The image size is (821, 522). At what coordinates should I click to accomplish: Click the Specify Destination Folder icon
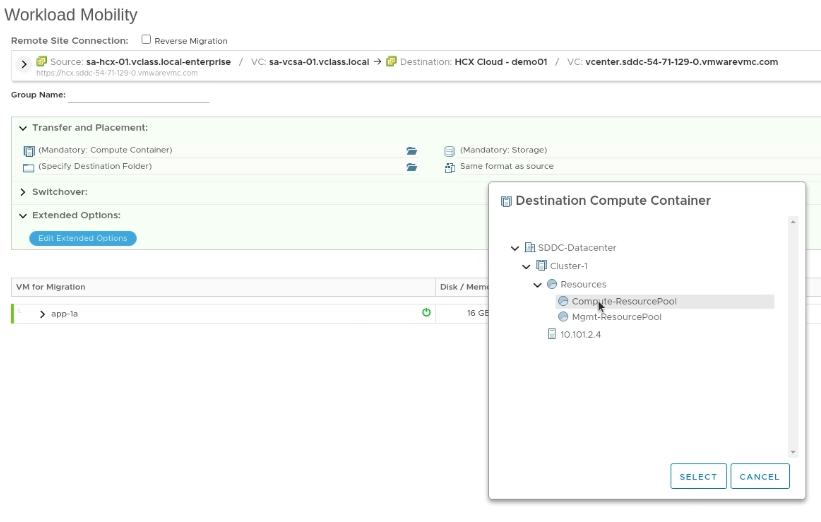[29, 168]
